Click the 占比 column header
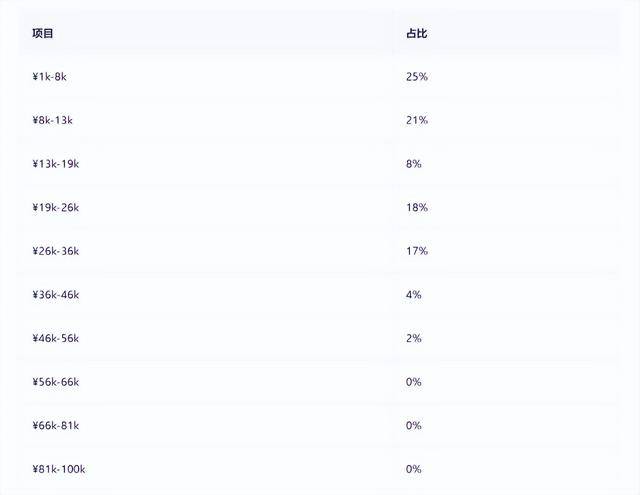The image size is (640, 495). tap(416, 33)
